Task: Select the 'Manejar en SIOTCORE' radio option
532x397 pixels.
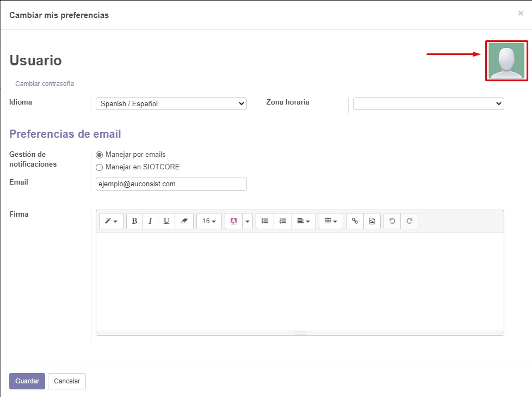Action: (99, 167)
